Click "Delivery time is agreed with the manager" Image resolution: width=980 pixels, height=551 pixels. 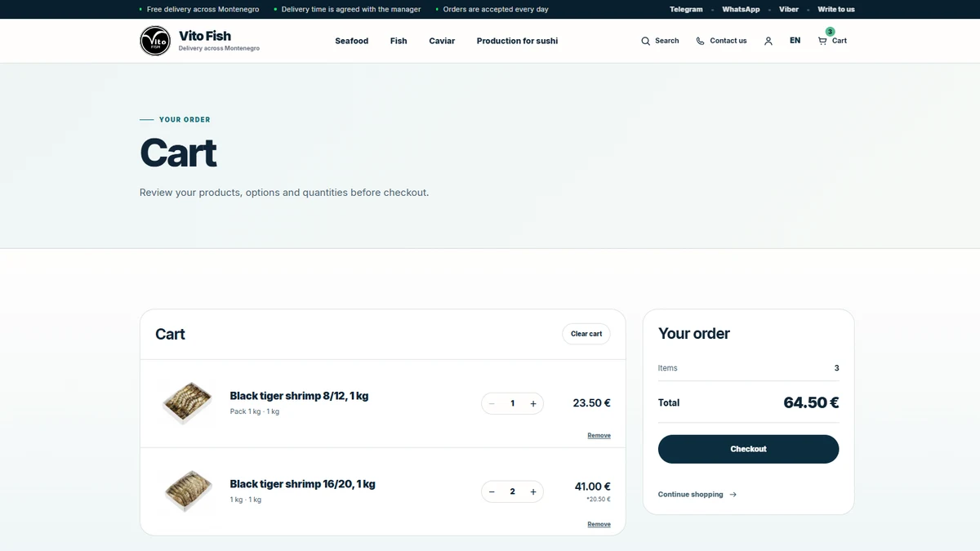351,10
